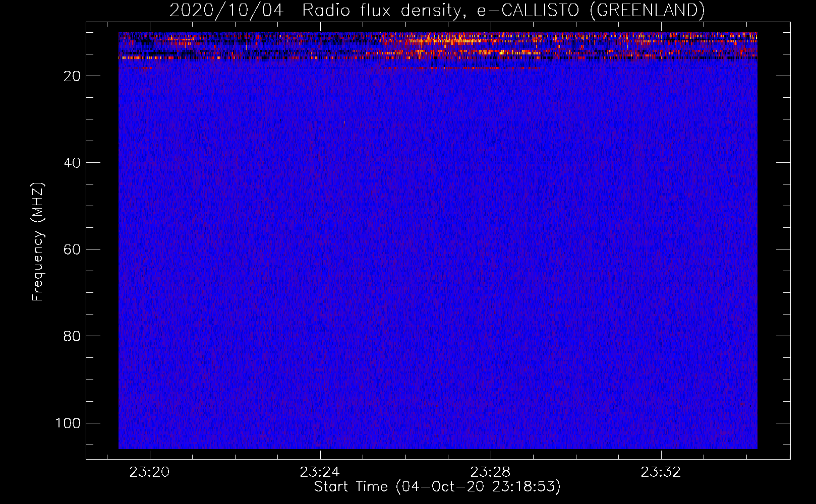Click the 23:28 time tick label
Image resolution: width=816 pixels, height=504 pixels.
click(x=490, y=472)
